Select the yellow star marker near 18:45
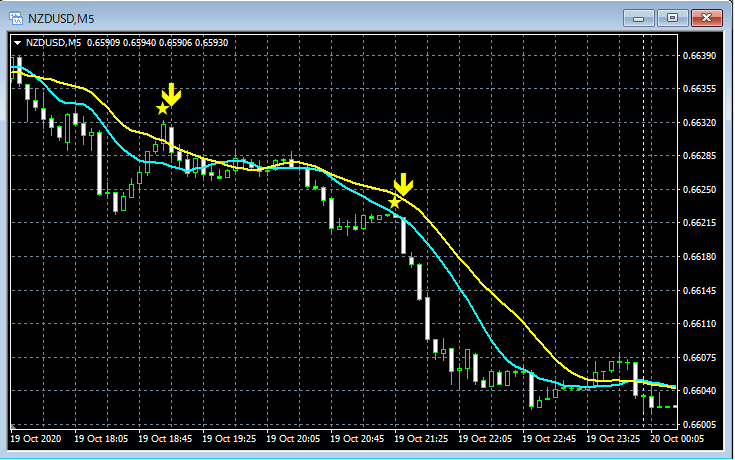Screen dimensions: 735x460 [x=162, y=109]
